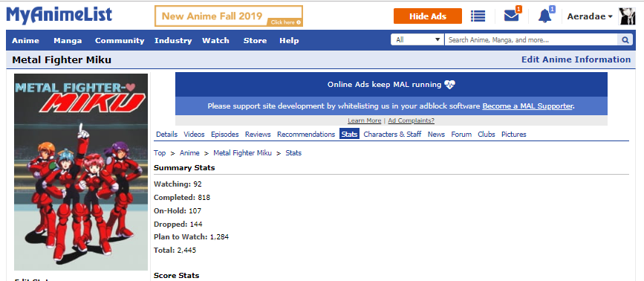Open the notifications bell icon

click(x=545, y=16)
